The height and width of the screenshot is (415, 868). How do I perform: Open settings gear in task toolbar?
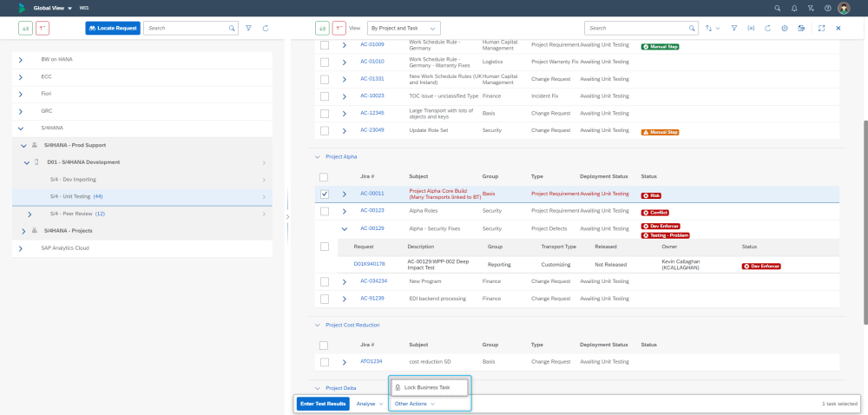tap(784, 28)
